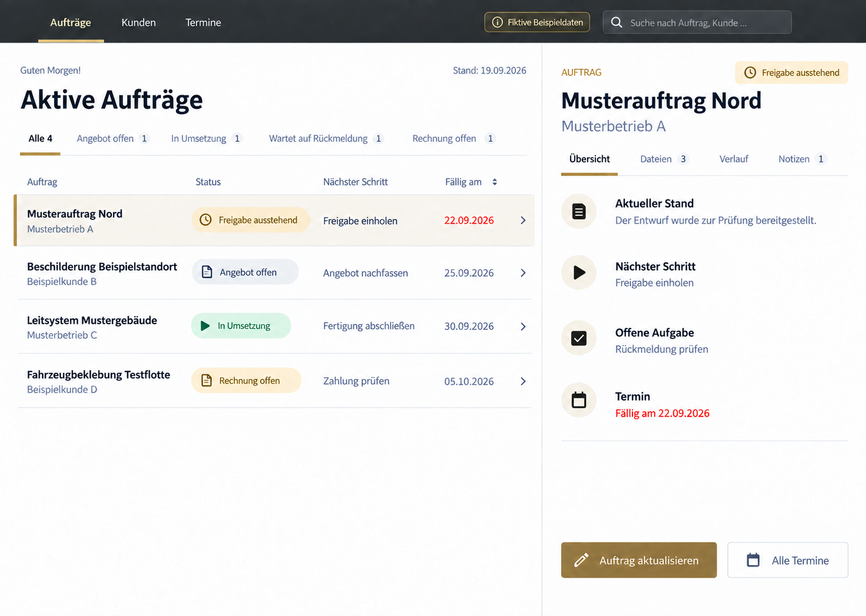
Task: Focus the Suche nach Auftrag search field
Action: pyautogui.click(x=697, y=23)
